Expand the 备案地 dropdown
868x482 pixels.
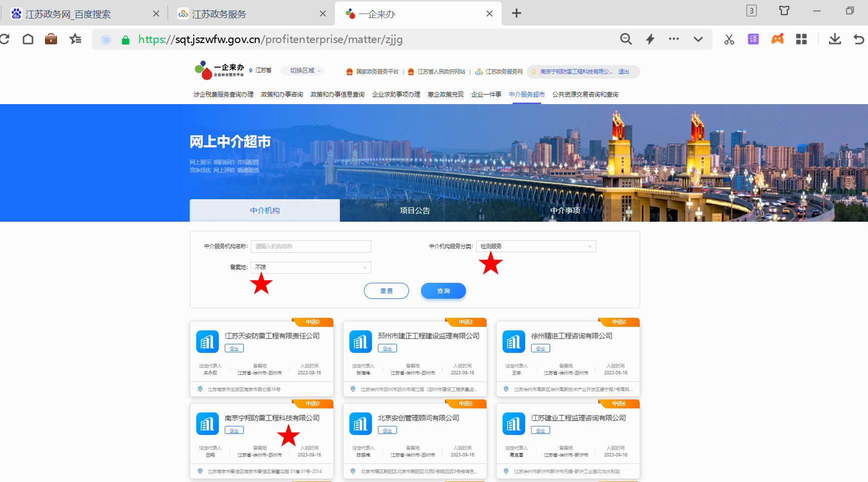311,267
